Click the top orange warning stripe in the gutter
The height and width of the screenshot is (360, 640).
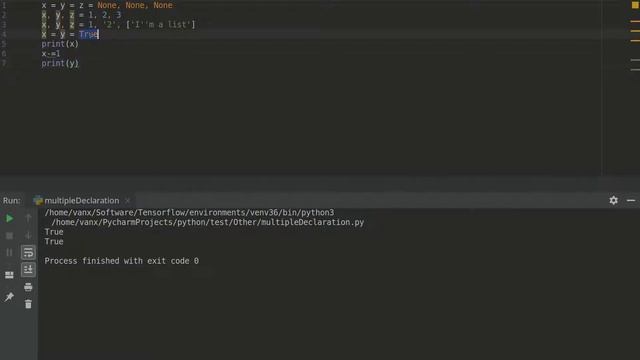point(635,21)
